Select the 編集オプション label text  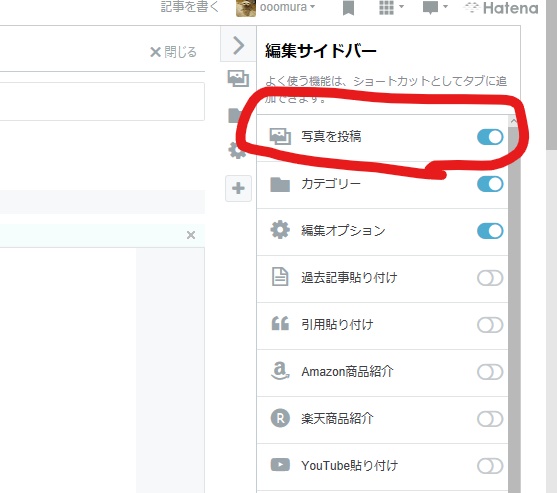pos(343,231)
